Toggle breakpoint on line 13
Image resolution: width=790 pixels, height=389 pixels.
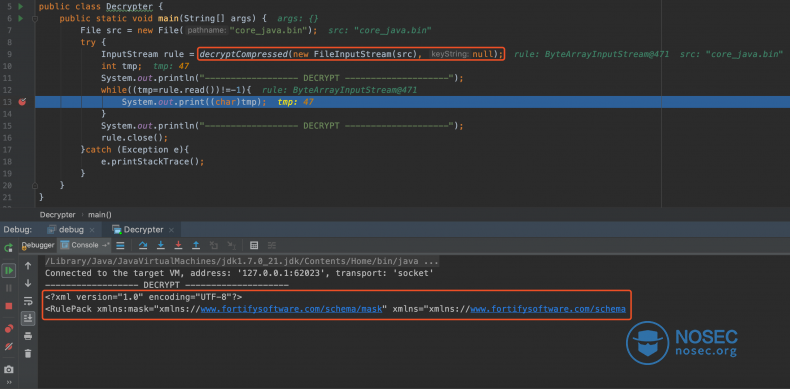(x=22, y=102)
